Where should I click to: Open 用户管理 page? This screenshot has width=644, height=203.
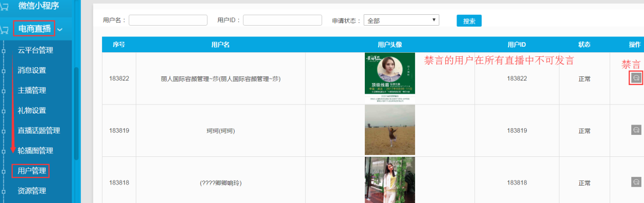(31, 171)
